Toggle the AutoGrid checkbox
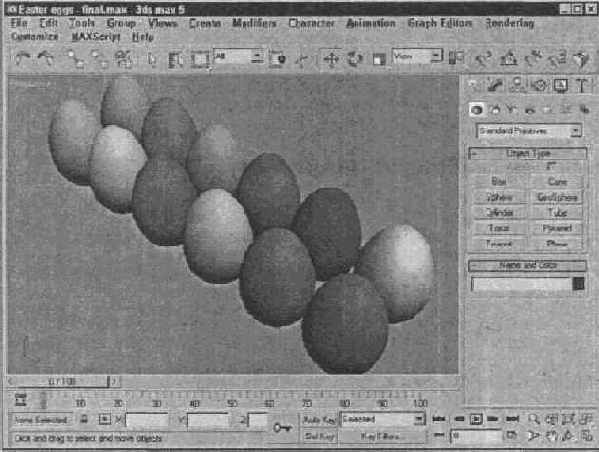The image size is (599, 452). pos(550,166)
